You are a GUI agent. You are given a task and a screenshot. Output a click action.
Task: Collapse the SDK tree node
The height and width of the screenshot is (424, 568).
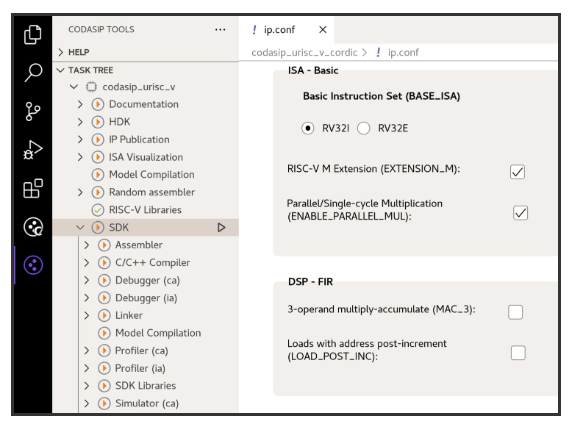click(x=80, y=228)
